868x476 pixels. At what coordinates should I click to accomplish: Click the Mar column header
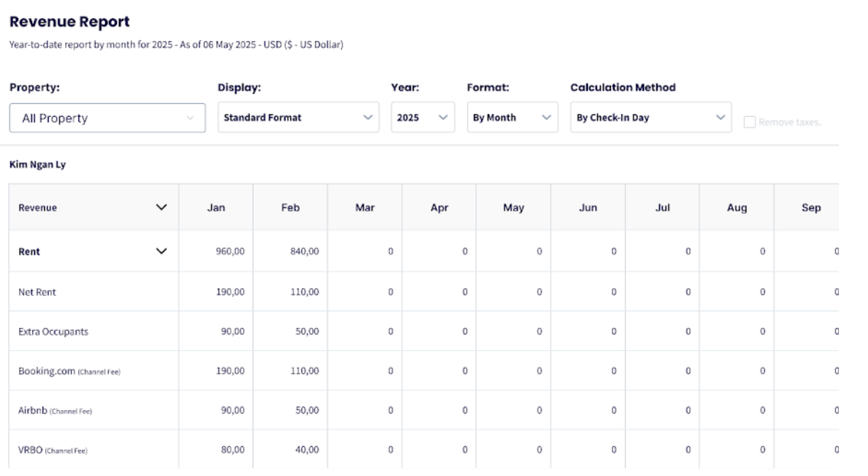pyautogui.click(x=364, y=208)
